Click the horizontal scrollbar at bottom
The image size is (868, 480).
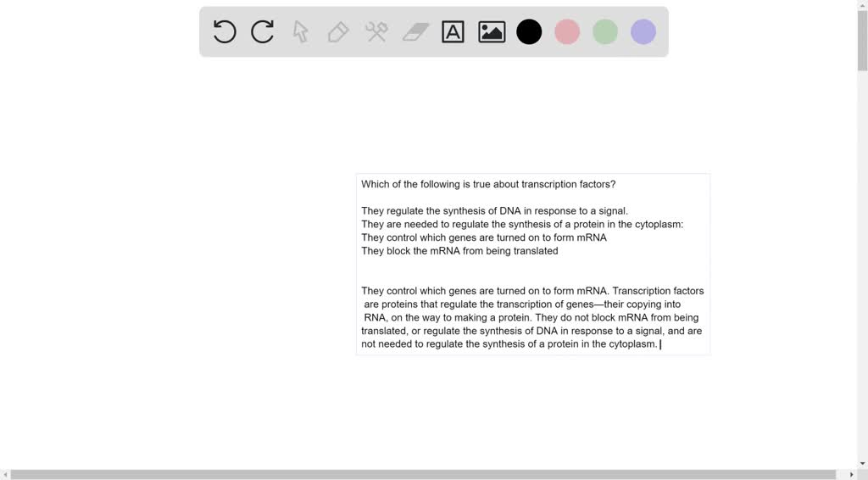(x=424, y=474)
